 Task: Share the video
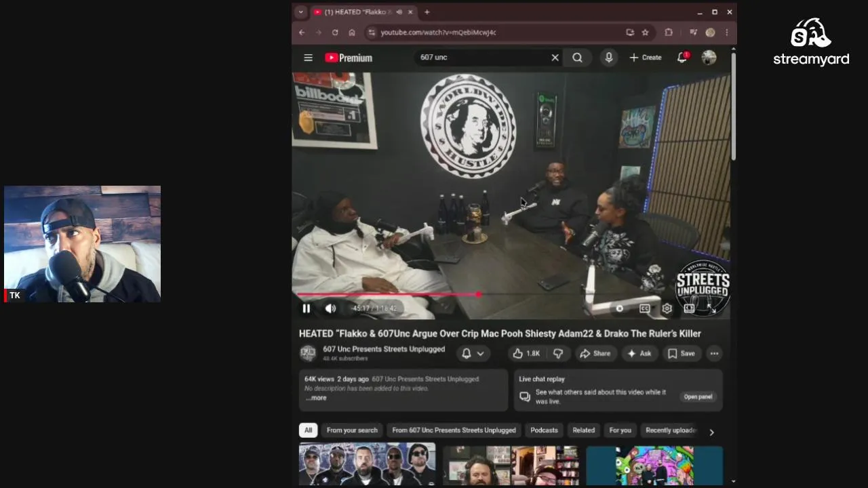pos(595,353)
